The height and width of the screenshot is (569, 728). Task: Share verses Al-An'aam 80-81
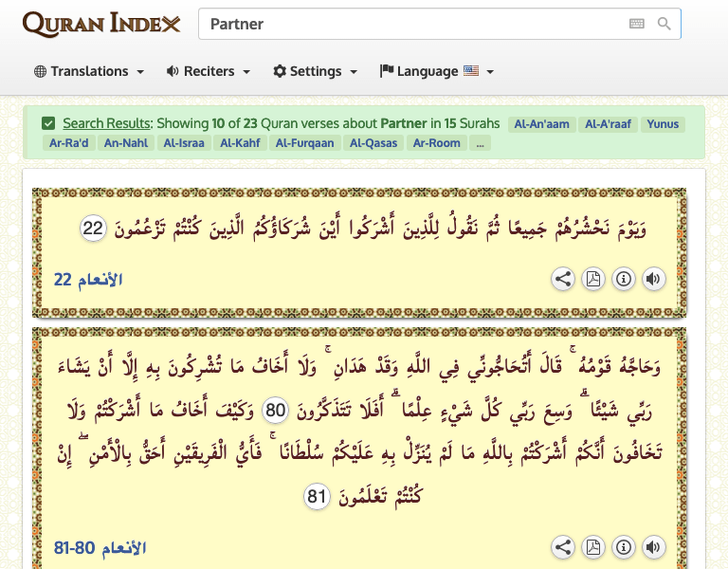click(x=563, y=547)
